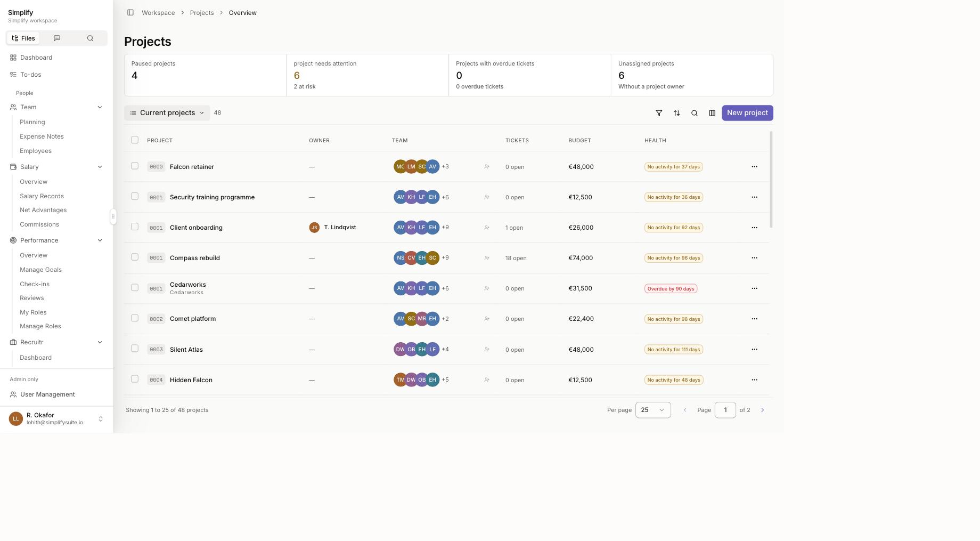Click add-member icon in Falcon retainer row
The image size is (980, 541).
coord(487,167)
